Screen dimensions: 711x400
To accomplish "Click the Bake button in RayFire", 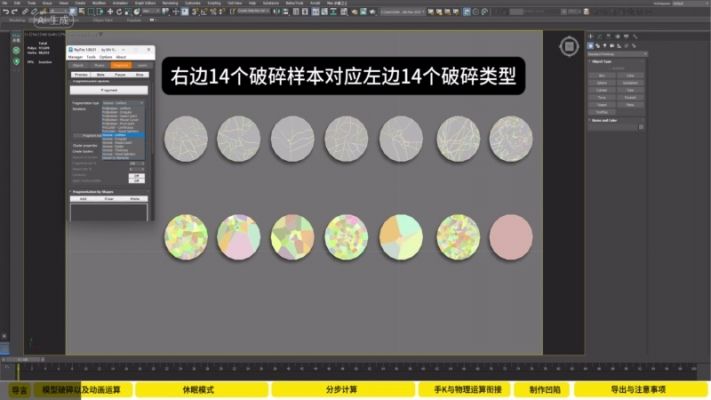I will click(x=101, y=75).
